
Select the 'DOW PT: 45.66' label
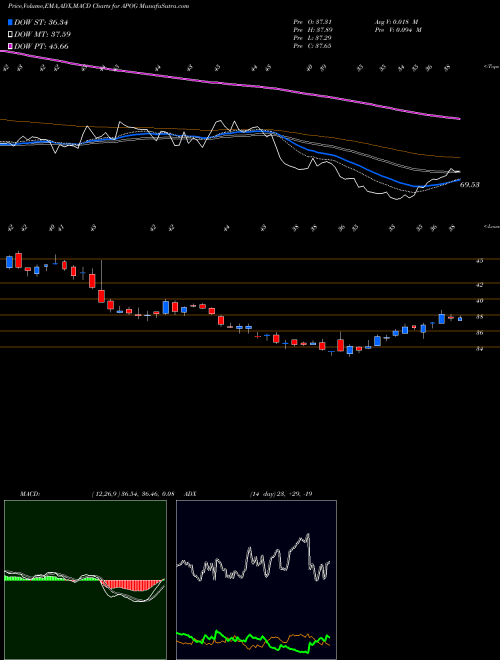41,46
